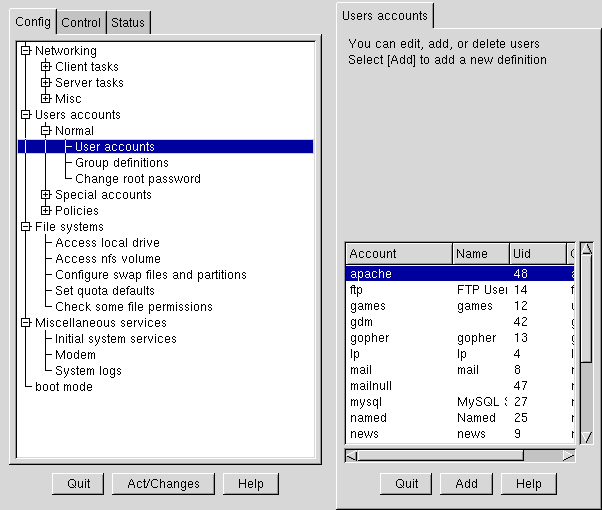
Task: Click right arrow of horizontal scrollbar
Action: [569, 456]
